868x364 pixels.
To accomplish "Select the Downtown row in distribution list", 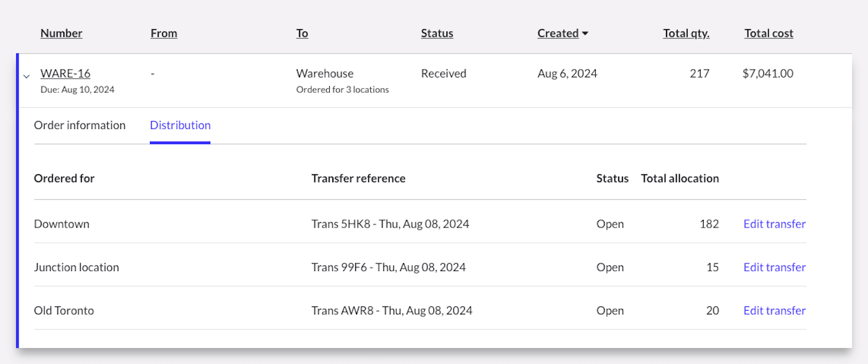I will (62, 223).
